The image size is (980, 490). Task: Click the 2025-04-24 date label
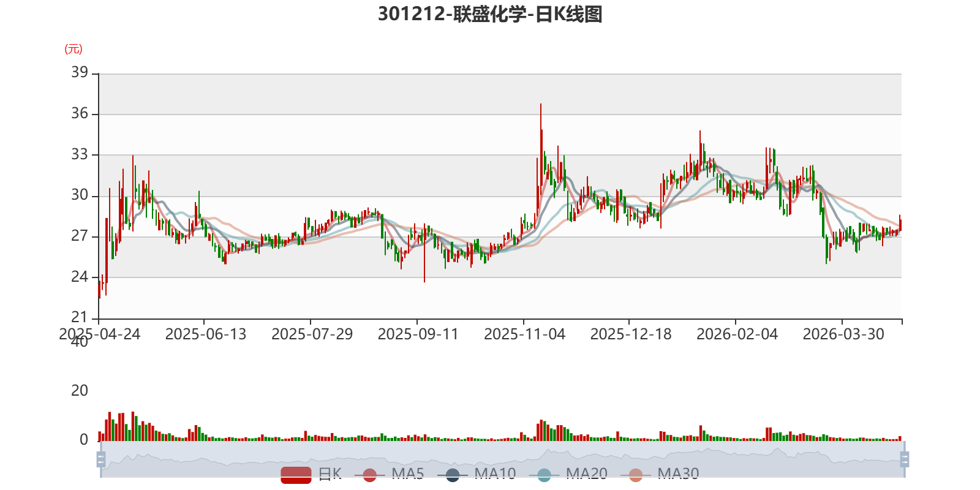click(x=99, y=334)
